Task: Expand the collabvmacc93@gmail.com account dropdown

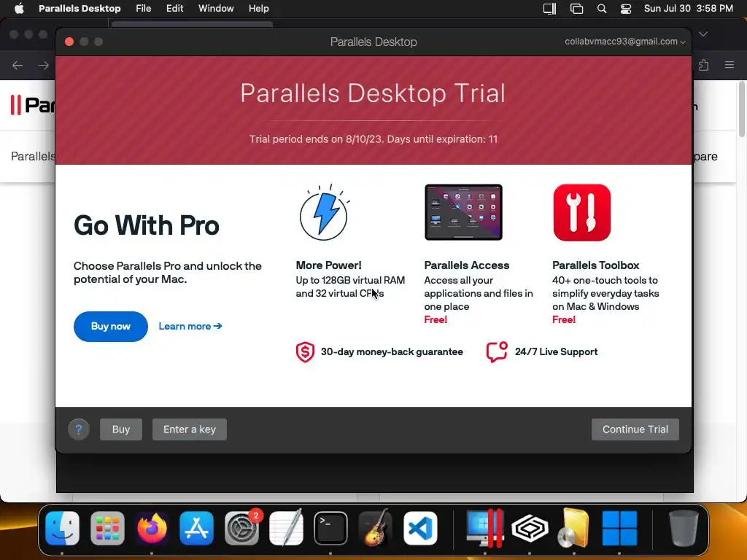Action: click(624, 42)
